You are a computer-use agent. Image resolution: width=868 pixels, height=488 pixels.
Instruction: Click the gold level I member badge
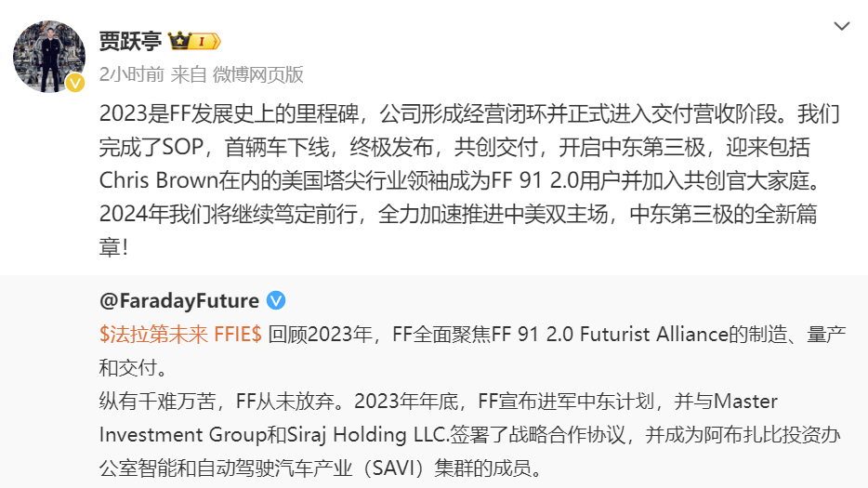click(206, 41)
